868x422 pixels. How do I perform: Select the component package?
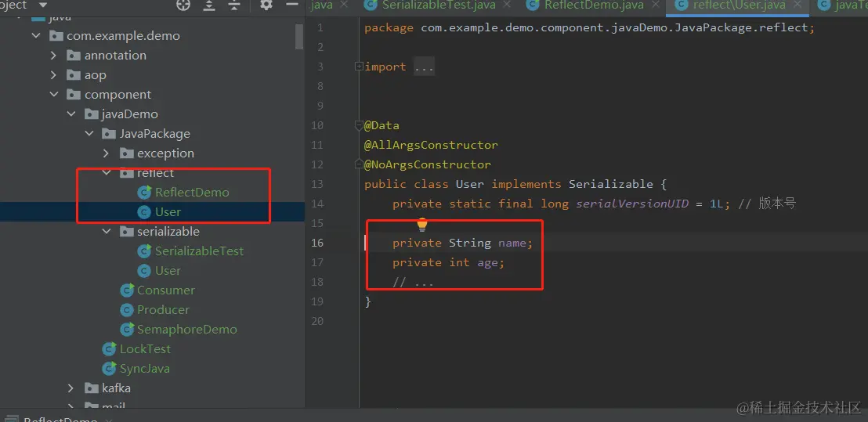click(118, 95)
